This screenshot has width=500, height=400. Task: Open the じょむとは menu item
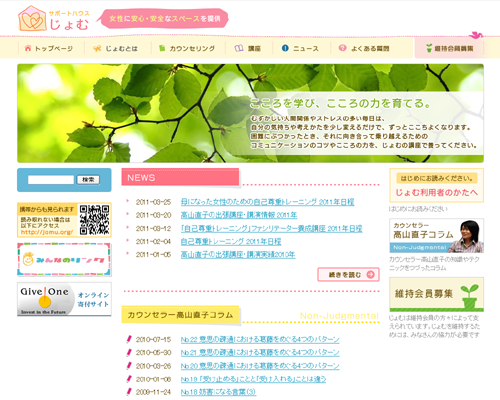tap(116, 49)
